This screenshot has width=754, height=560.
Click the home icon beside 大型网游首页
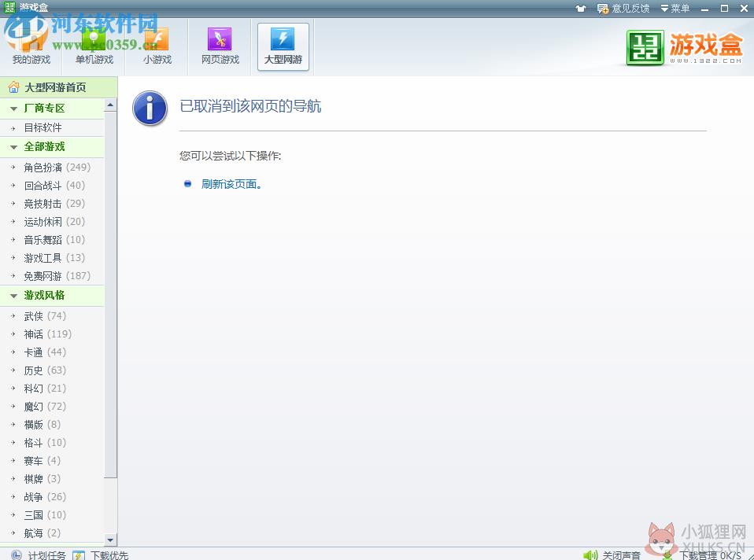pyautogui.click(x=13, y=87)
